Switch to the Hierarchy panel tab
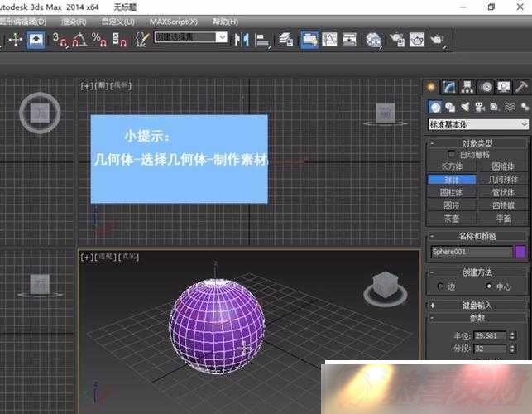 [467, 87]
